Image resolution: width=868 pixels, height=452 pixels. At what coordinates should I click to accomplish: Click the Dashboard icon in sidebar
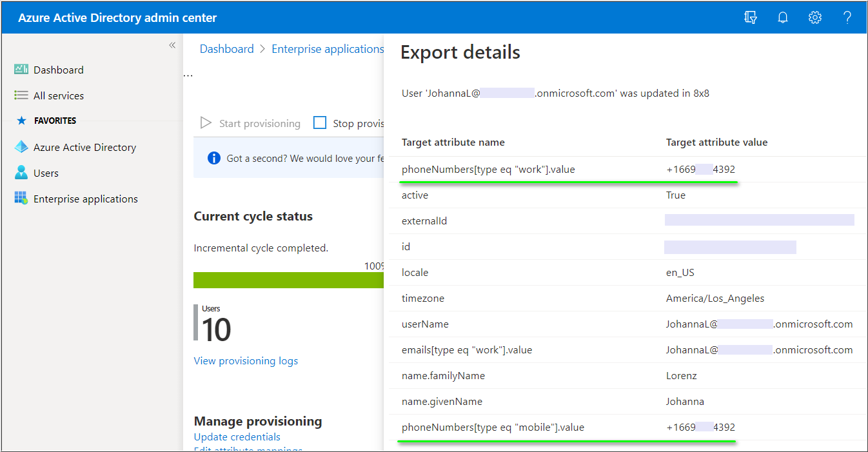(21, 70)
